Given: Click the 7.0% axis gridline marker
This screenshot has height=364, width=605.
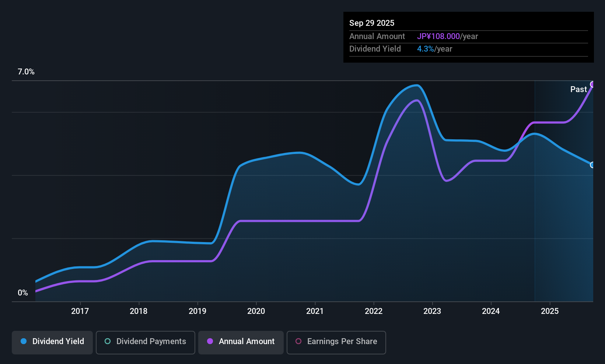Looking at the screenshot, I should [26, 72].
